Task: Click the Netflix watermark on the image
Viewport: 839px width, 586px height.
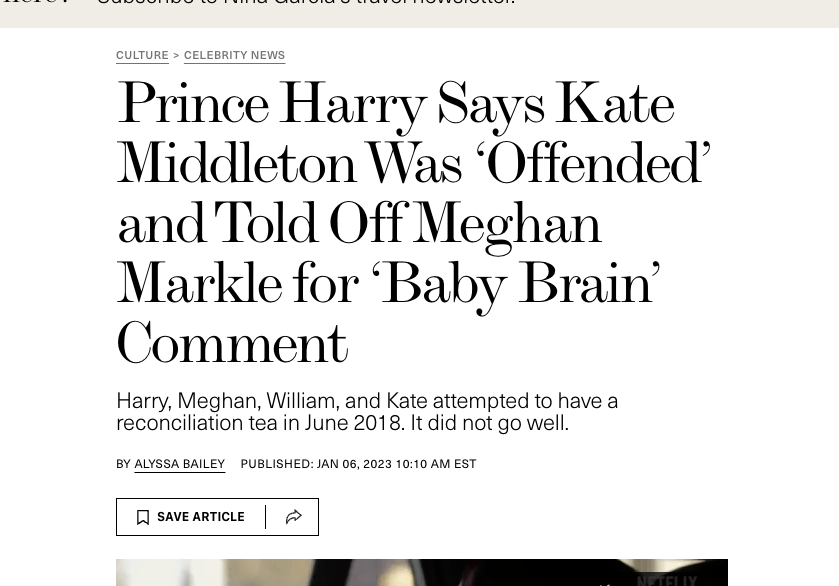Action: (667, 579)
